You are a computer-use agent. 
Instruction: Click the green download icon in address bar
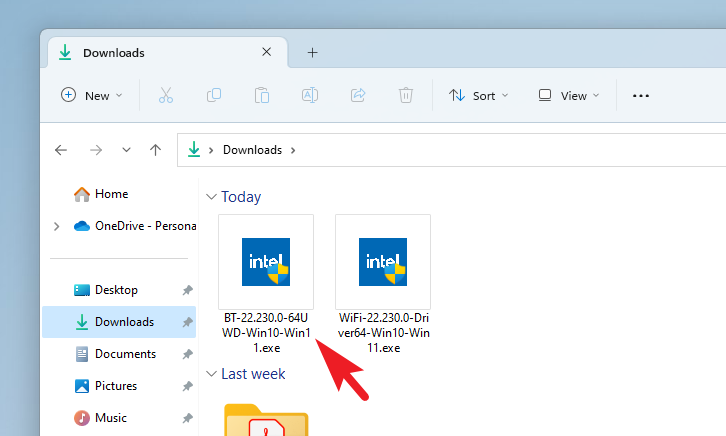pyautogui.click(x=194, y=149)
